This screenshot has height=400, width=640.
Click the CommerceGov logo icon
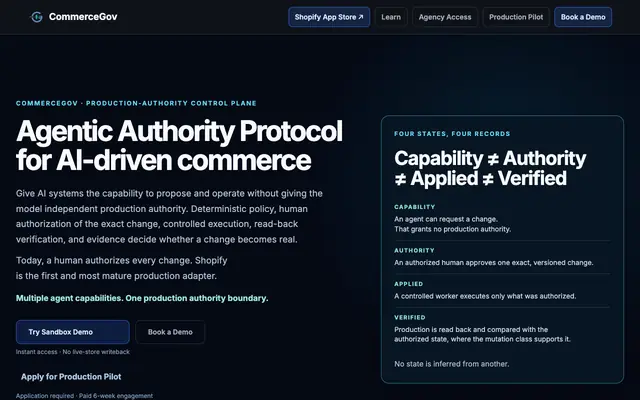37,17
